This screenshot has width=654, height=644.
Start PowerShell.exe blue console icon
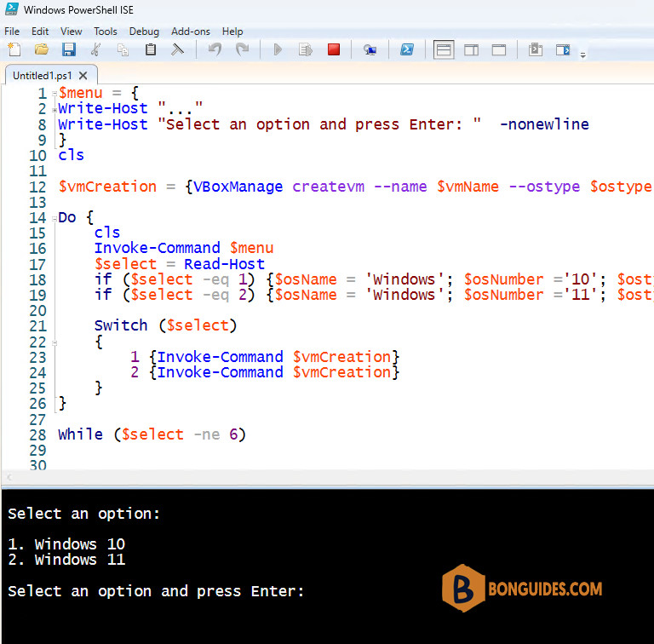click(407, 49)
